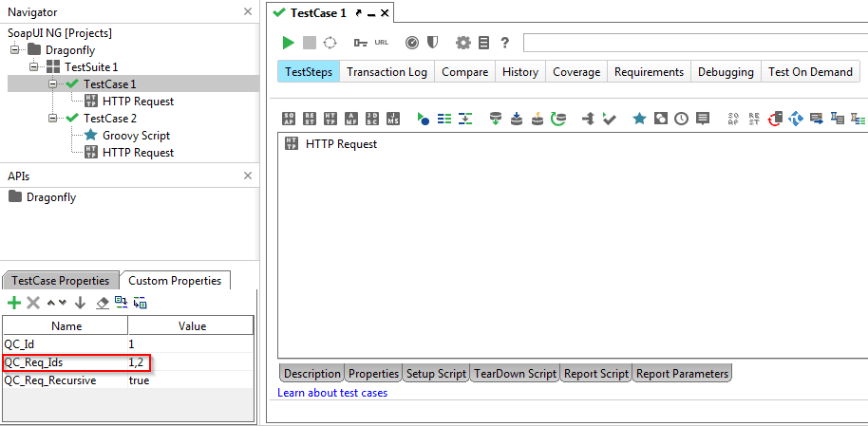
Task: Run the test case with green play button
Action: [x=288, y=43]
